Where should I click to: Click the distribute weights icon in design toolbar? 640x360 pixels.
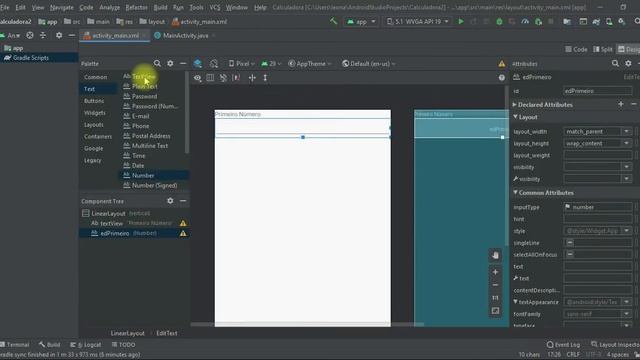[x=236, y=78]
